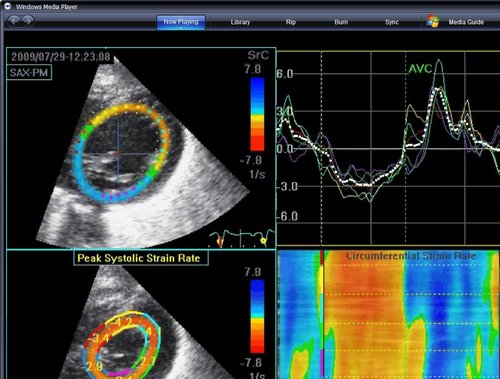Click the orange ECG marker at left
The height and width of the screenshot is (379, 500).
pyautogui.click(x=220, y=241)
